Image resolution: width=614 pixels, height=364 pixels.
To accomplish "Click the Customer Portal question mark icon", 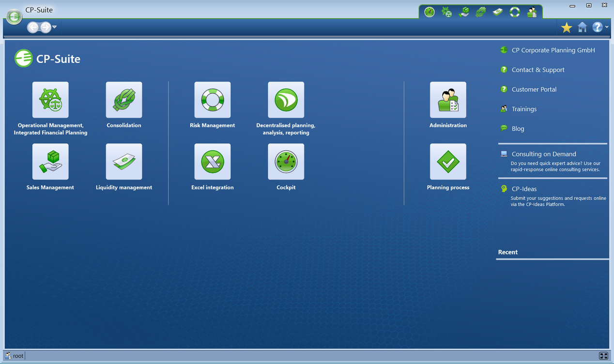I will pyautogui.click(x=504, y=89).
